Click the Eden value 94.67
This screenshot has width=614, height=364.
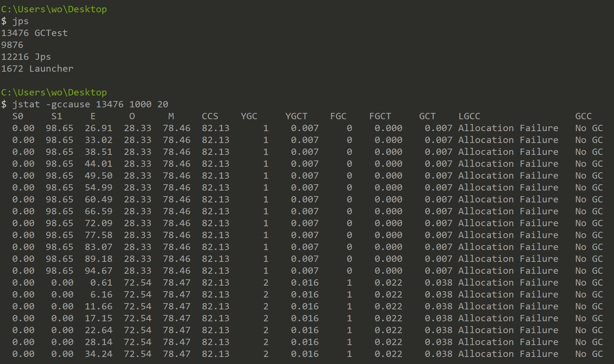click(98, 271)
